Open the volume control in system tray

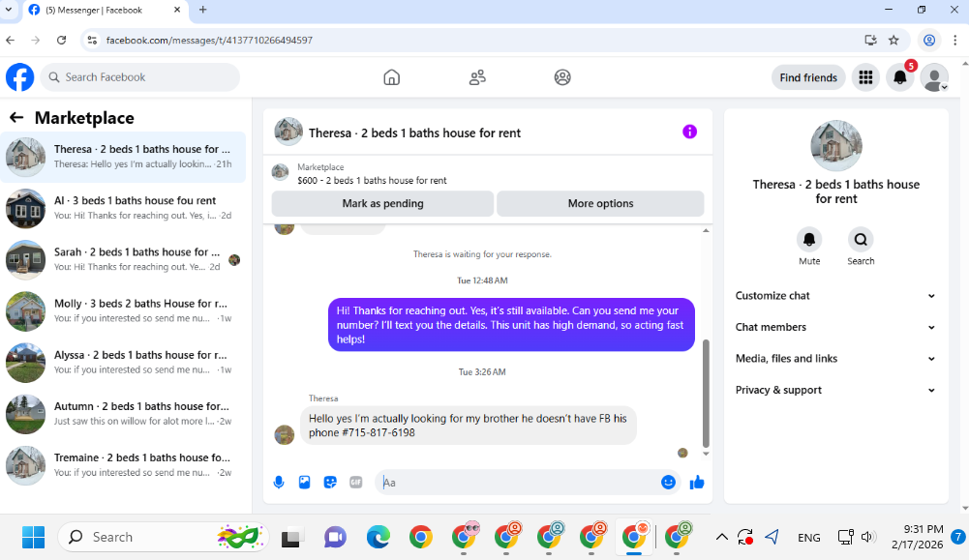[x=868, y=537]
